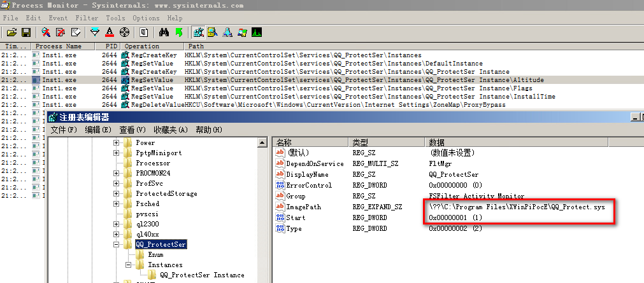Select the PROCMON24 folder icon

(x=128, y=173)
